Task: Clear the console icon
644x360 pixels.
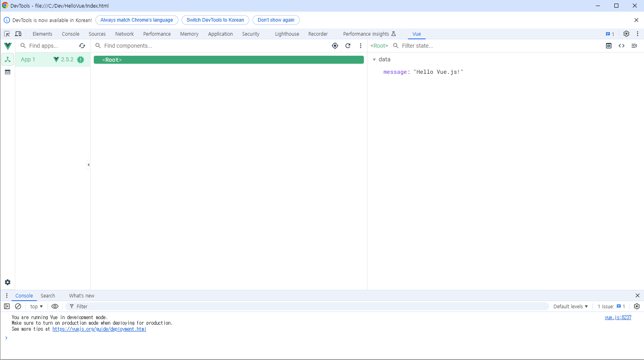Action: click(x=18, y=306)
